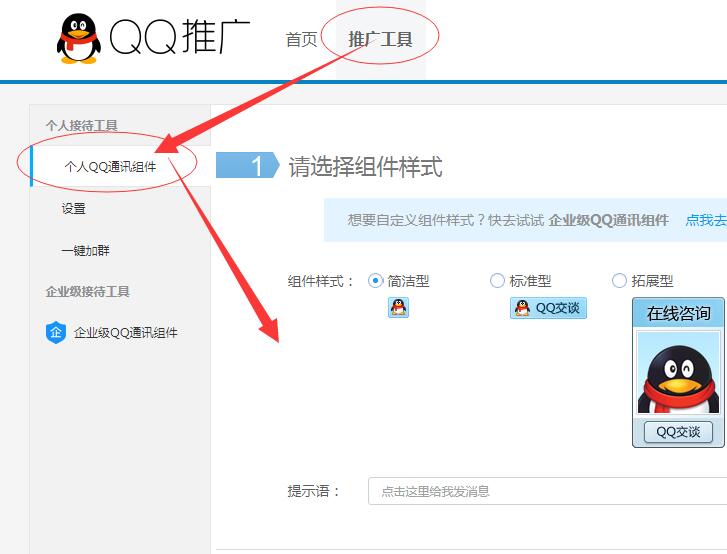Click the 企业级接待工具 section heading
Image resolution: width=727 pixels, height=554 pixels.
coord(88,292)
